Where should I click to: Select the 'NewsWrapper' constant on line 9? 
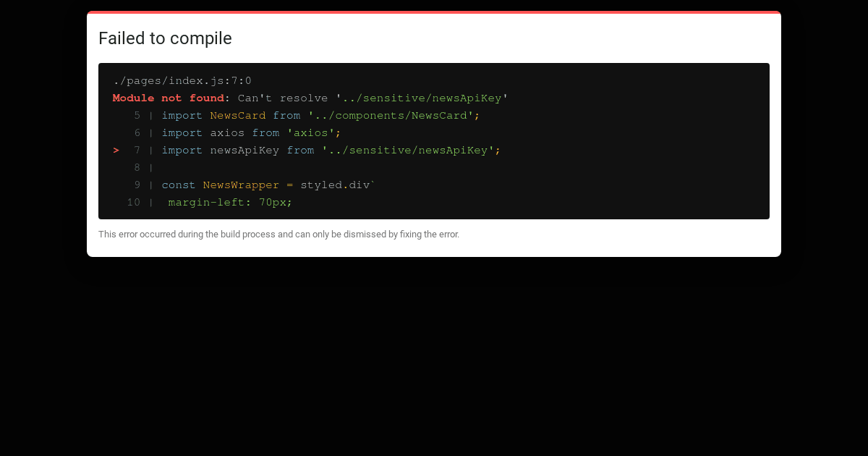[x=241, y=185]
